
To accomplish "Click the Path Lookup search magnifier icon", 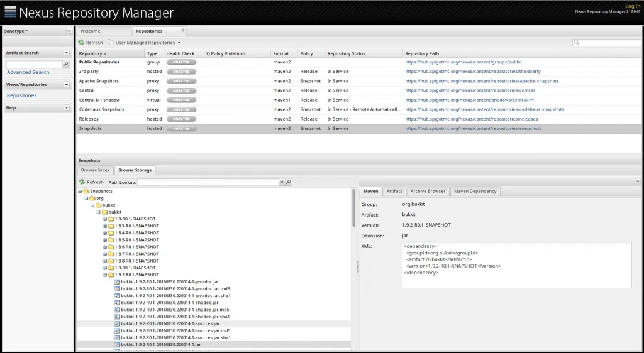I will [x=289, y=182].
